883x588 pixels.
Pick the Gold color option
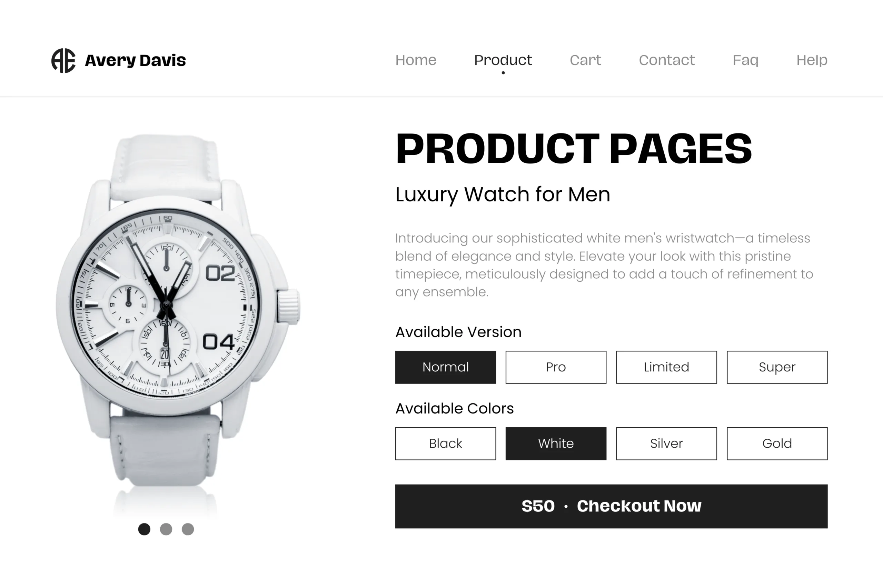click(x=777, y=444)
